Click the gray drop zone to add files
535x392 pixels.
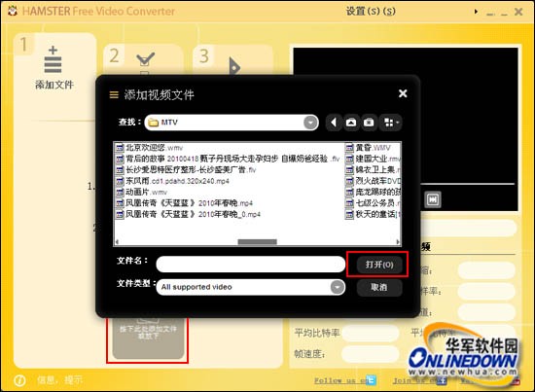pos(148,339)
